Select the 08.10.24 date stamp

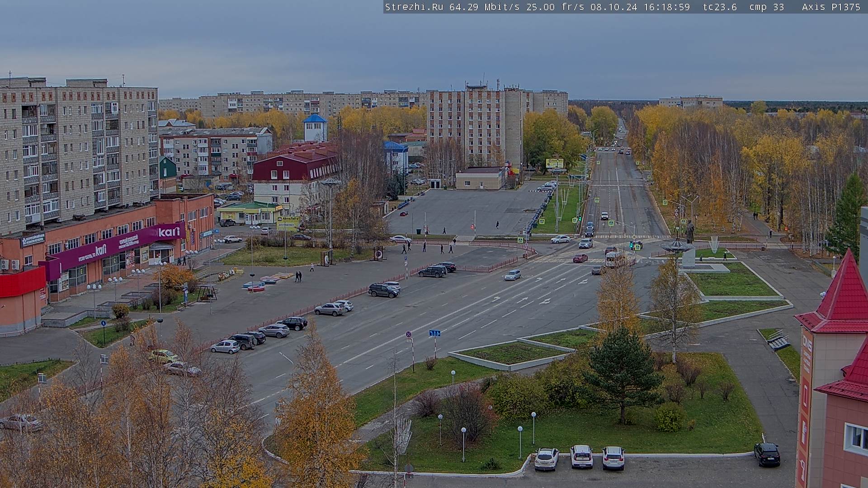coord(614,7)
